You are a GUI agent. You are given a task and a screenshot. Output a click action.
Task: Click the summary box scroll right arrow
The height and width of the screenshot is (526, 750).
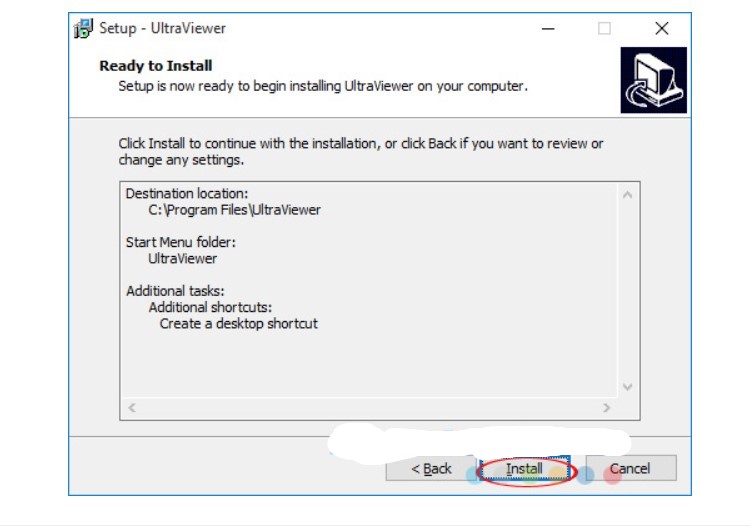[x=606, y=408]
